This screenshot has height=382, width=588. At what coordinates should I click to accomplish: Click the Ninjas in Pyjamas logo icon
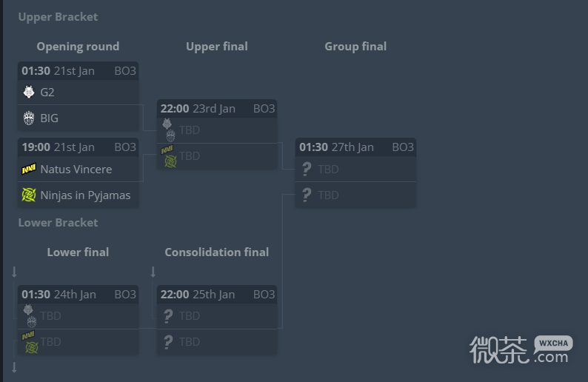[29, 195]
